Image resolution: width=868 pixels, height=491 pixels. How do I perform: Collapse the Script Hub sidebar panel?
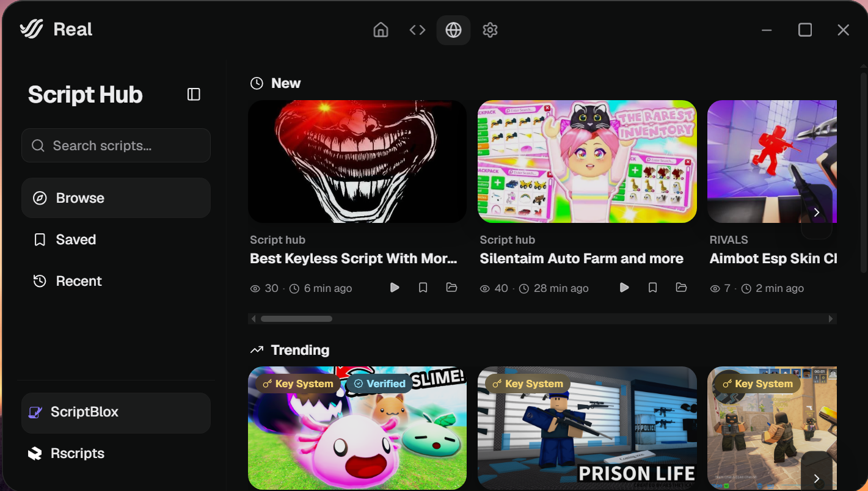[194, 94]
